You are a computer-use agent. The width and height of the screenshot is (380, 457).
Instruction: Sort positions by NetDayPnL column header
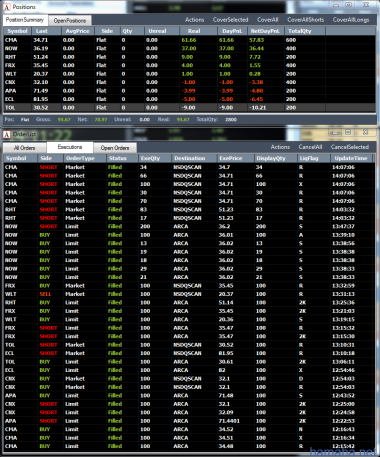[266, 31]
